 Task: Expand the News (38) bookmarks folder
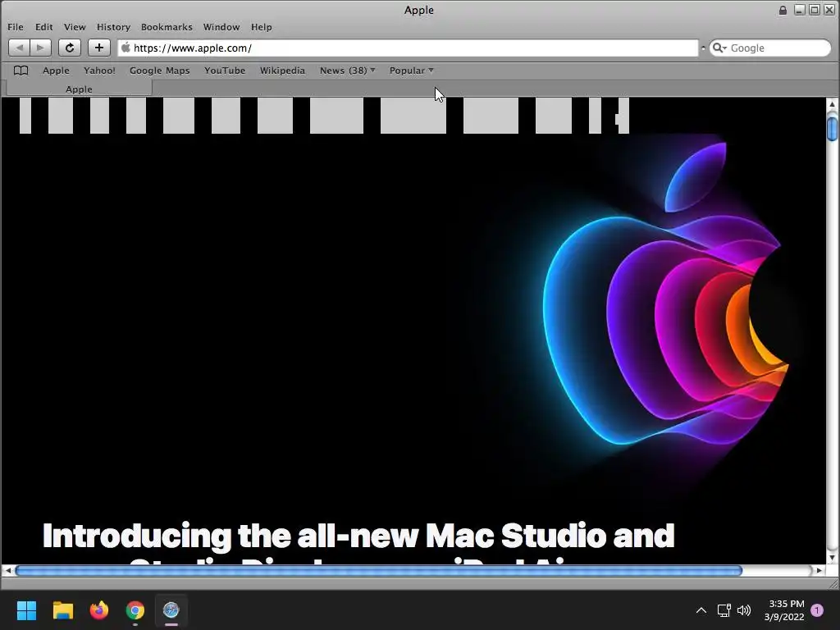347,71
